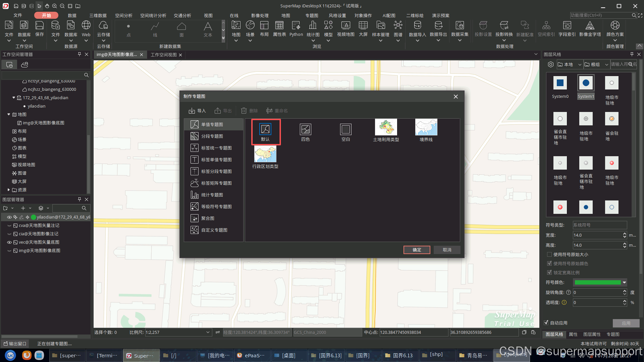Uncheck the 自动应用 auto-apply checkbox

(x=546, y=323)
